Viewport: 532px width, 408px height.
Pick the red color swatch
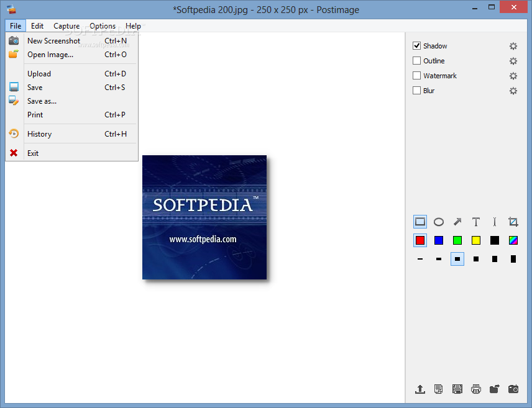coord(420,240)
